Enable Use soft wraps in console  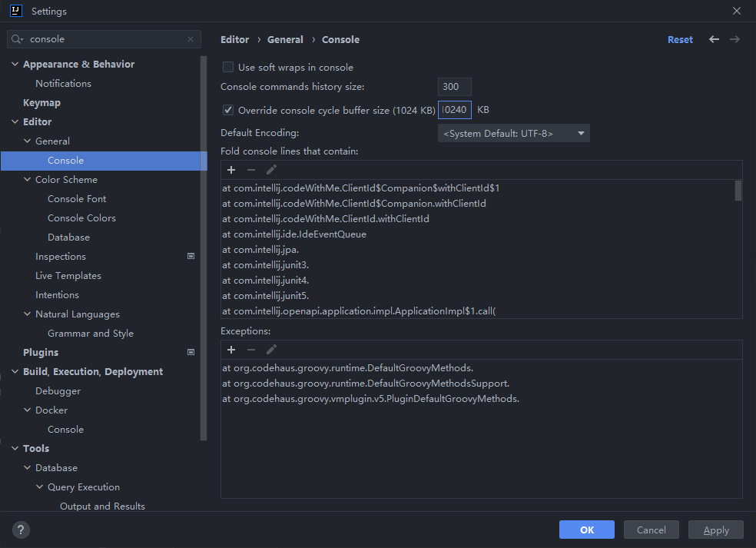(228, 68)
